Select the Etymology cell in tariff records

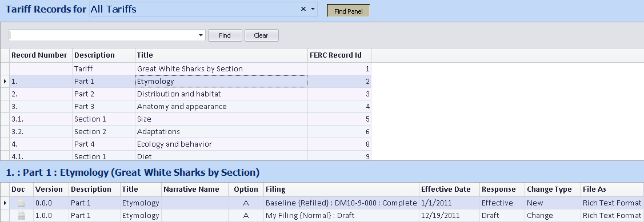221,81
